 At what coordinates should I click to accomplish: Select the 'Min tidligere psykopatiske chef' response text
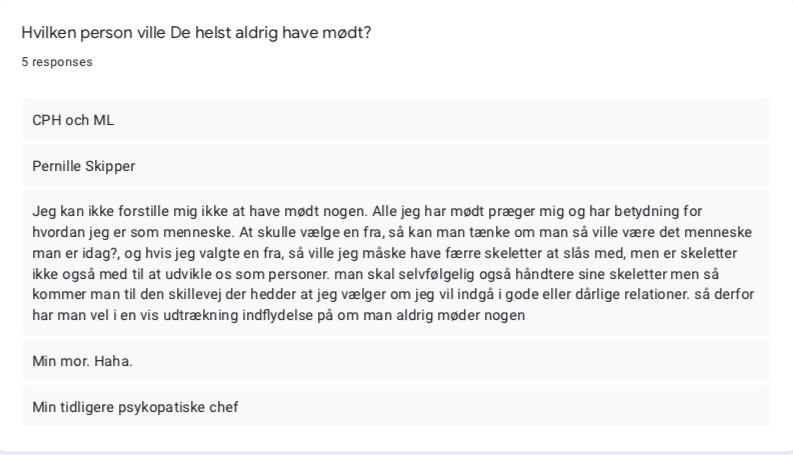pos(135,407)
